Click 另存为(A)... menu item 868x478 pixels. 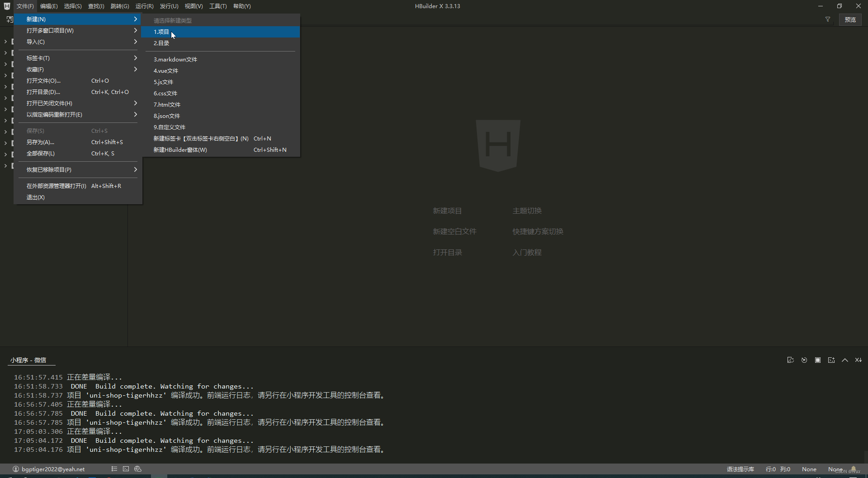click(x=78, y=142)
